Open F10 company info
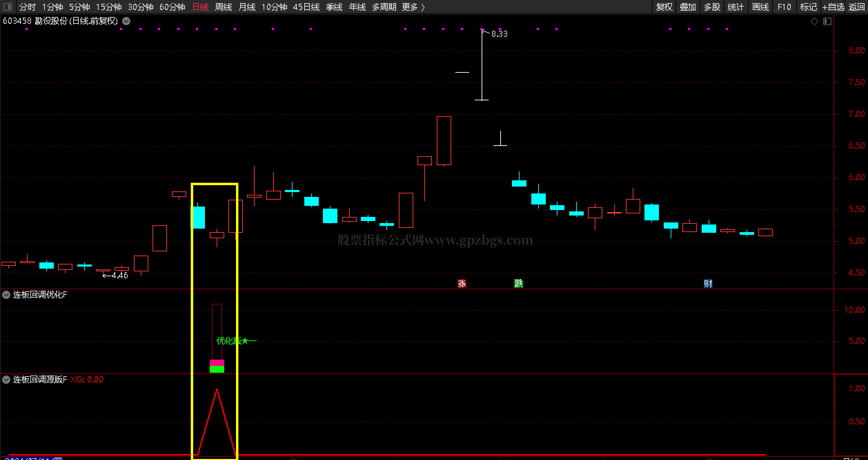868x460 pixels. coord(784,7)
